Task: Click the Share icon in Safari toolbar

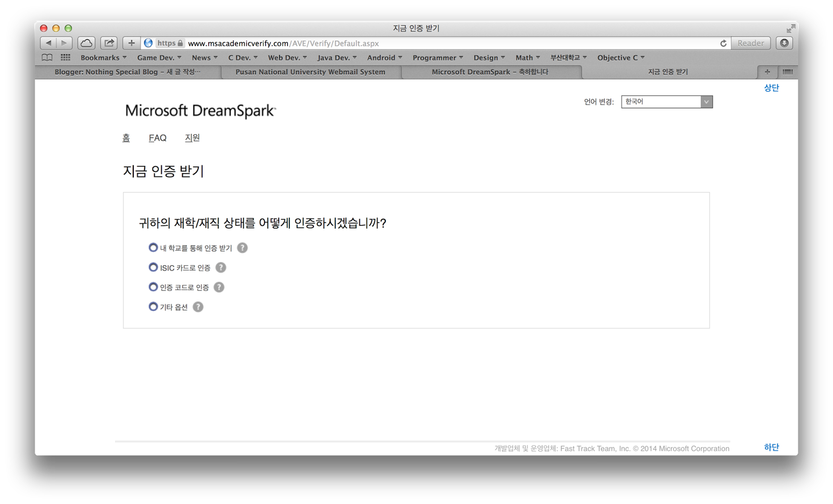Action: point(109,43)
